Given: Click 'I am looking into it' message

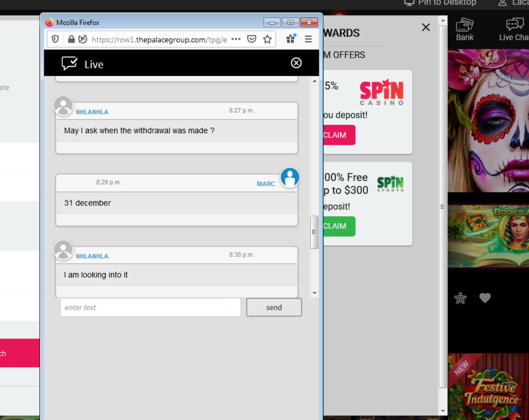Looking at the screenshot, I should coord(96,275).
